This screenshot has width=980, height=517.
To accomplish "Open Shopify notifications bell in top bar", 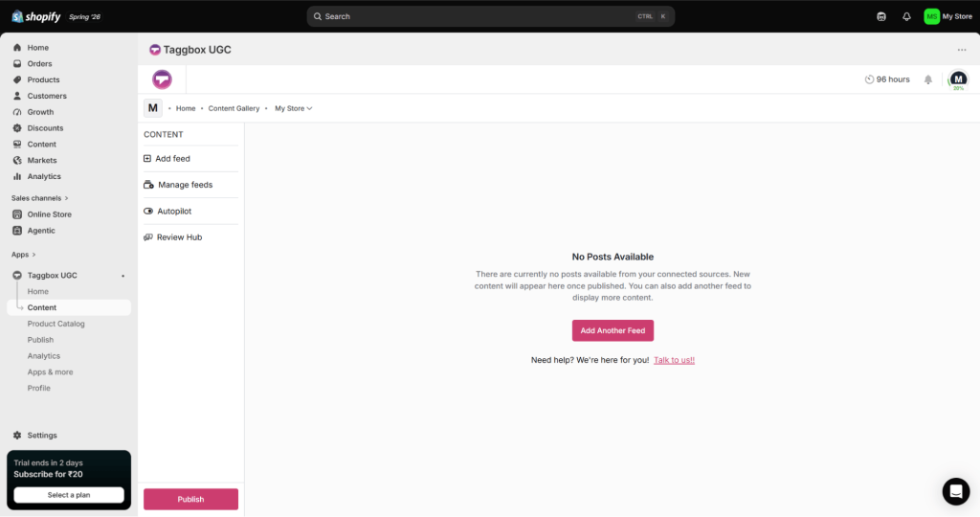I will (906, 17).
